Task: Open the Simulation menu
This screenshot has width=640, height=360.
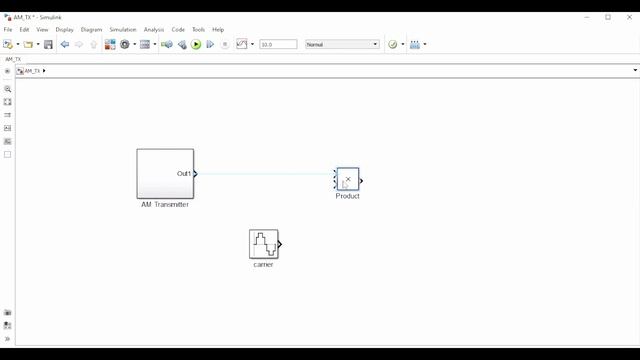Action: coord(123,29)
